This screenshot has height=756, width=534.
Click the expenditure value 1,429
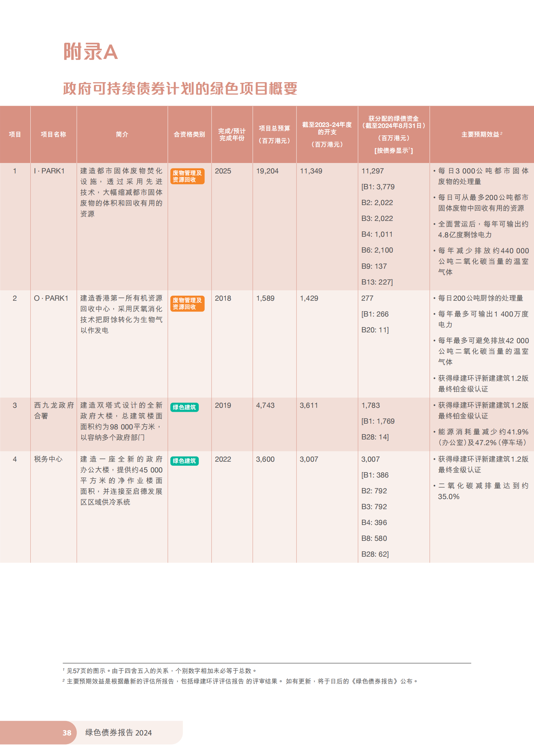point(309,298)
